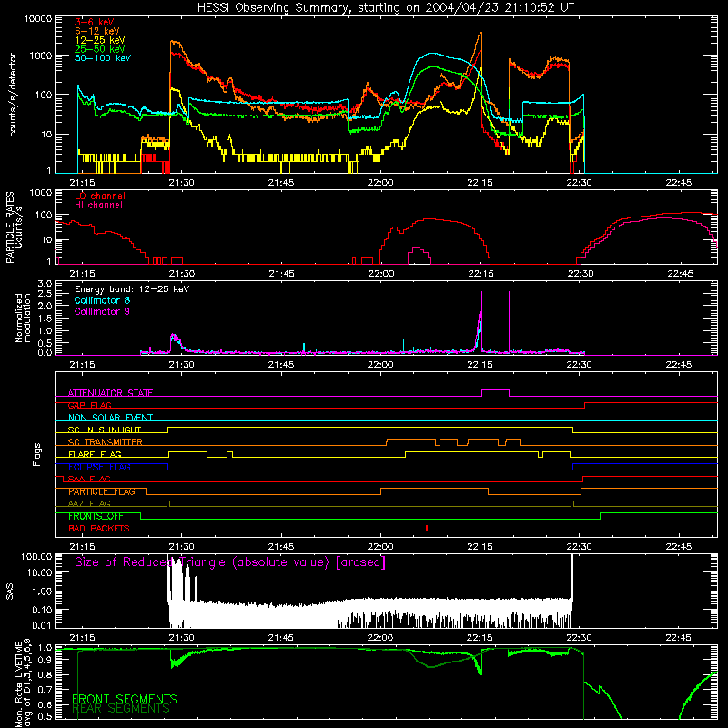
Task: Click the PARTICLE FLAG label
Action: [102, 491]
